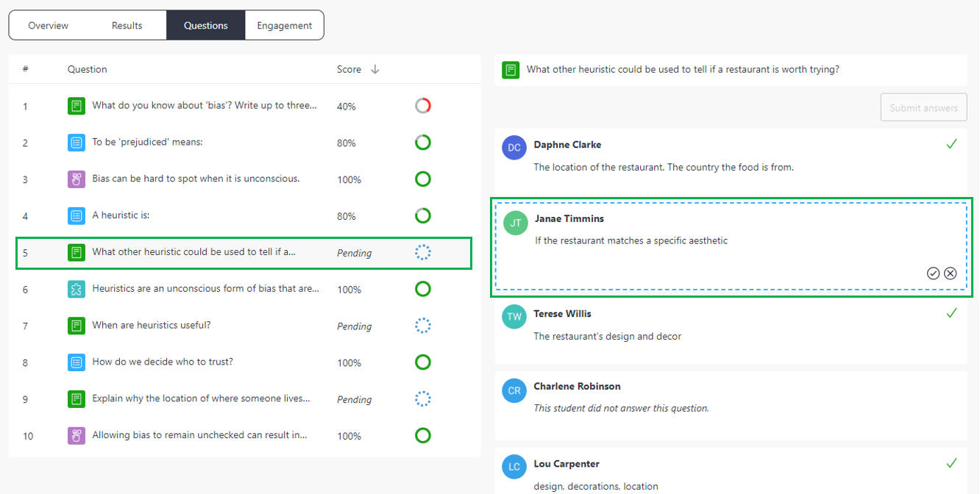Click Charlene Robinson's CR avatar
The image size is (980, 494).
point(514,390)
